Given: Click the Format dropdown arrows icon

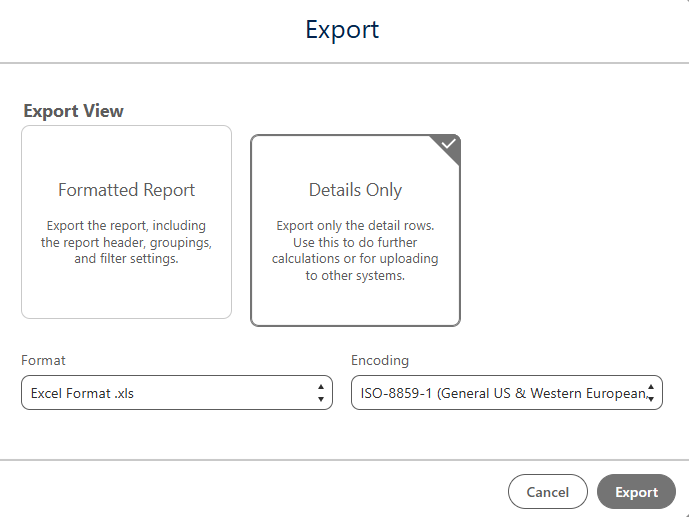Looking at the screenshot, I should pos(321,393).
